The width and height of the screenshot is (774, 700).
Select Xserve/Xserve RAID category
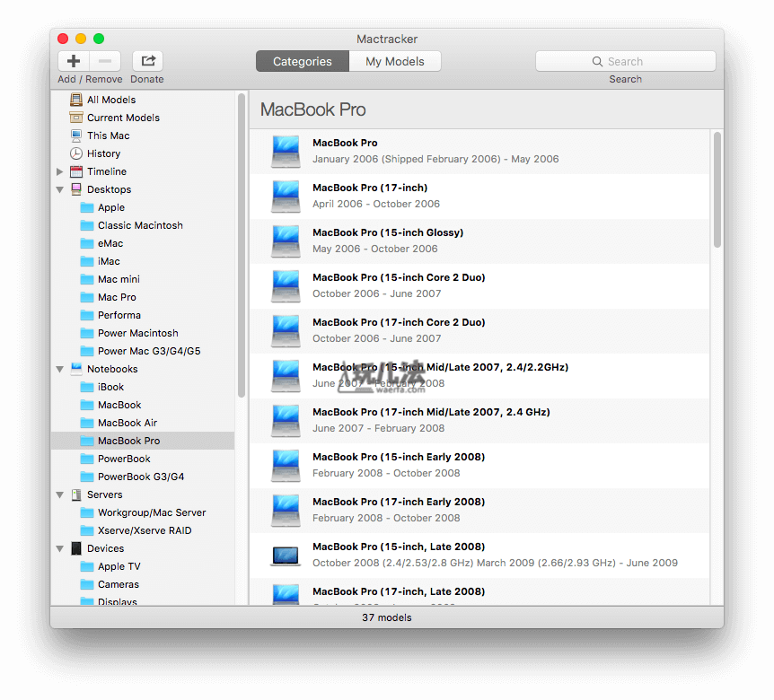[x=143, y=530]
